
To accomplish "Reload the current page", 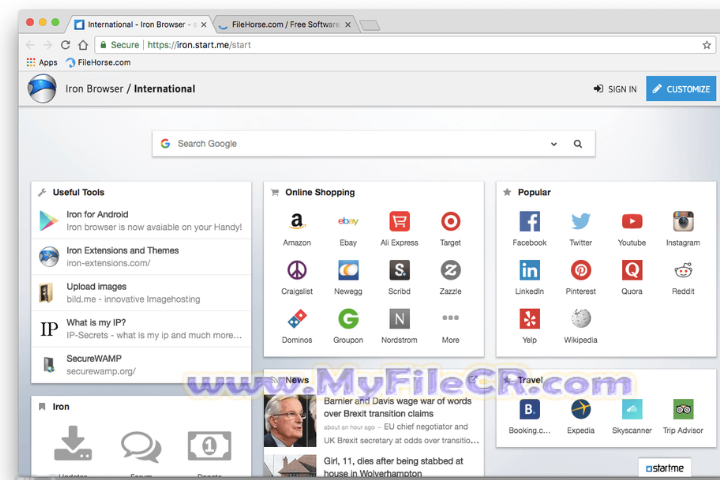I will tap(65, 45).
